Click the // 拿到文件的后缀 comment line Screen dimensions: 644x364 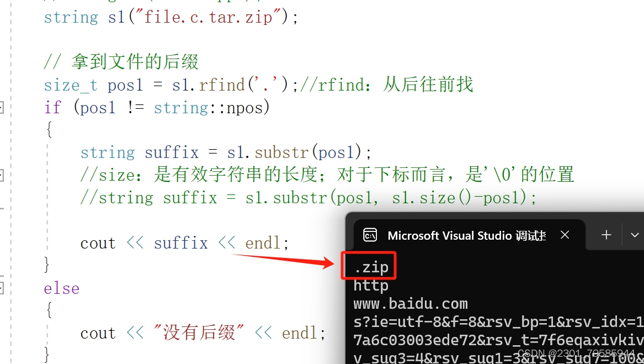121,62
